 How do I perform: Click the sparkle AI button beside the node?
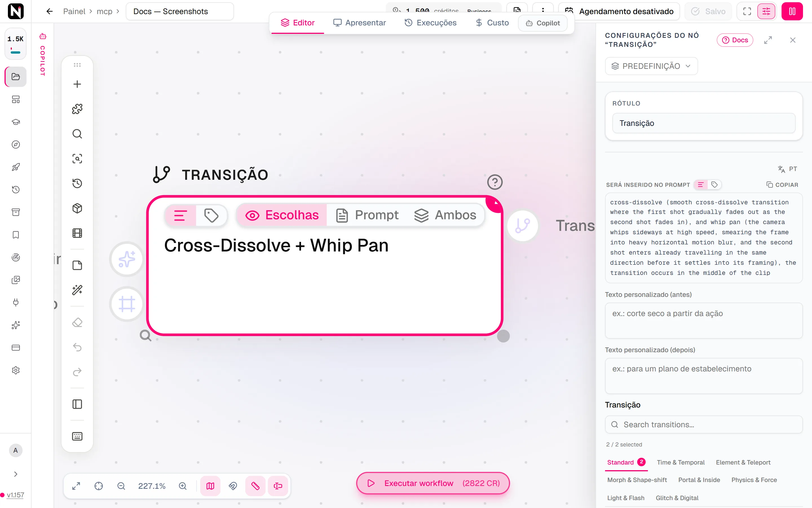(127, 259)
